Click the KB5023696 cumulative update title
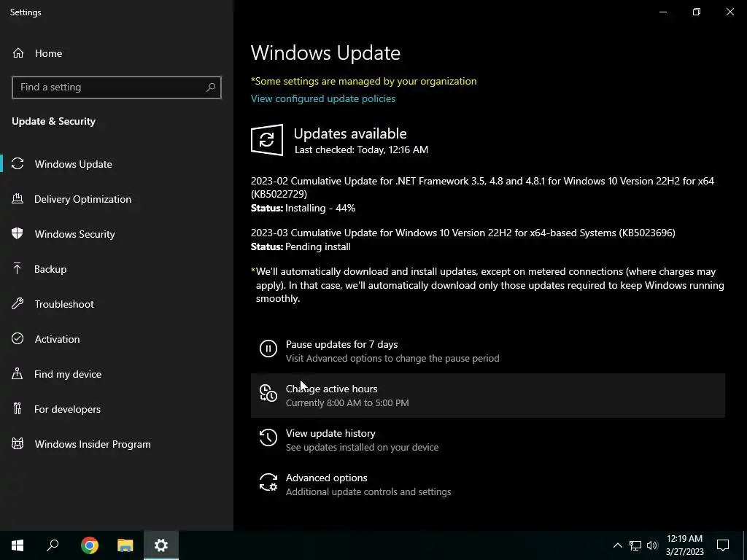This screenshot has height=560, width=747. coord(463,233)
